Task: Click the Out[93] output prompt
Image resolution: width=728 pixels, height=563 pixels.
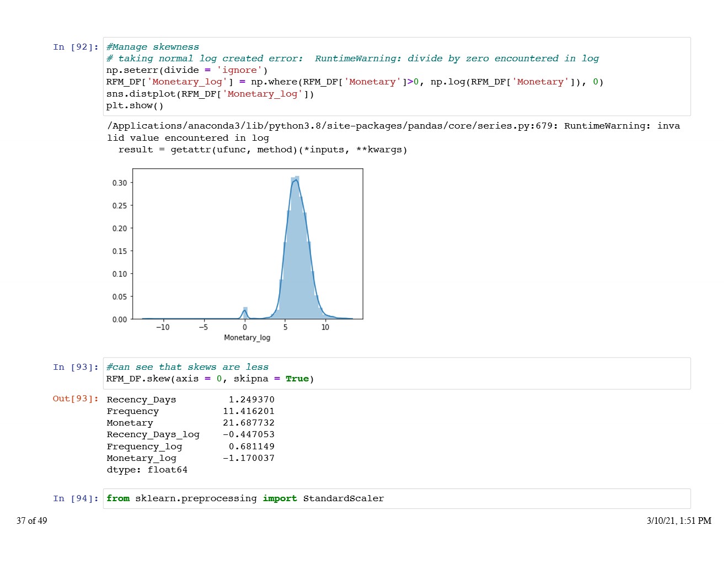Action: click(x=76, y=399)
